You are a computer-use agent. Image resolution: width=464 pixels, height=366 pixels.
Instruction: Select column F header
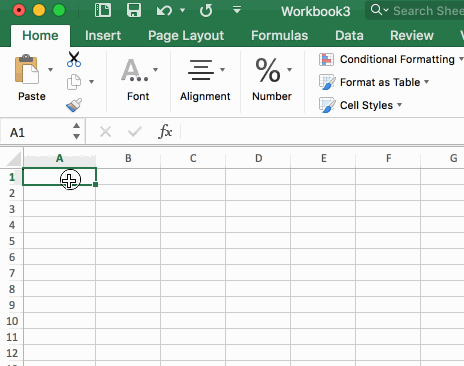(388, 158)
